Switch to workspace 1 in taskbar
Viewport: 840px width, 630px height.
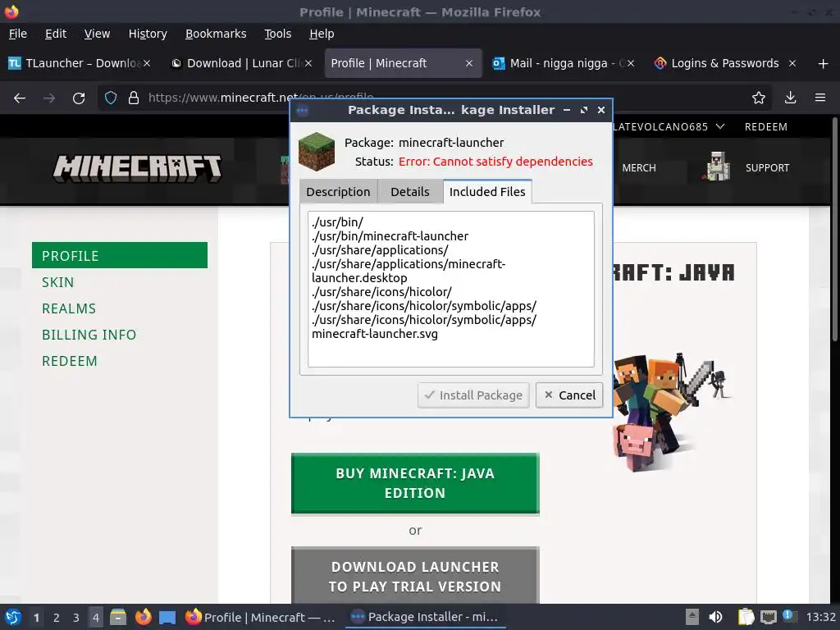pos(36,617)
